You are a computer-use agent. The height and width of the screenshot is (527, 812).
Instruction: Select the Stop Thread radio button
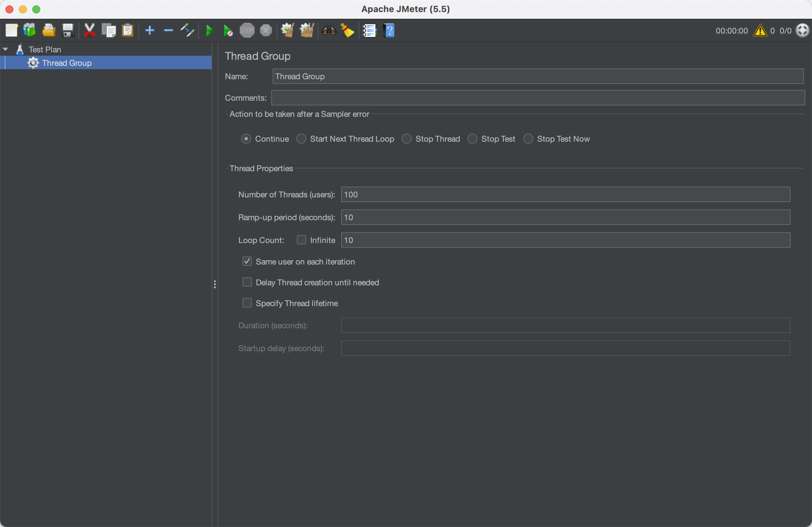pos(406,139)
